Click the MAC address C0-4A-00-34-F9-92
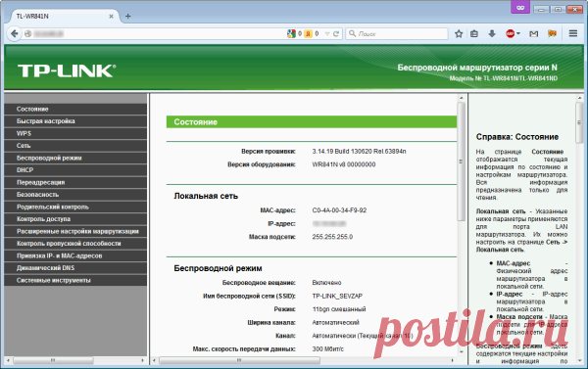 [x=339, y=210]
